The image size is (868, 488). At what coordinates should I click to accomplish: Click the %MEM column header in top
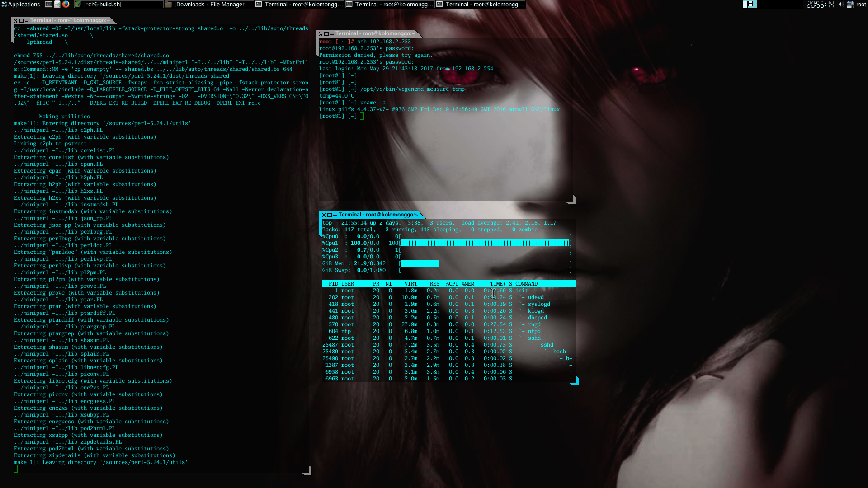468,284
